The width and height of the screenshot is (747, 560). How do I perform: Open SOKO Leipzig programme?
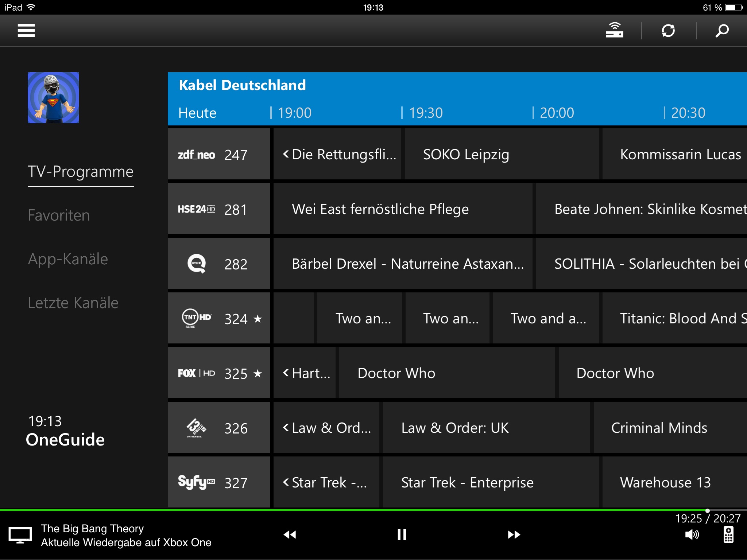pyautogui.click(x=502, y=154)
